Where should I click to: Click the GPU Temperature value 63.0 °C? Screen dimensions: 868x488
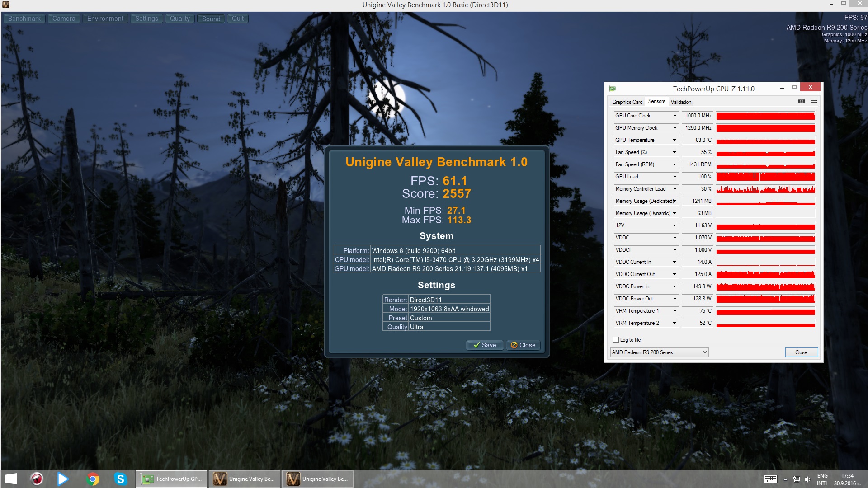[x=698, y=140]
